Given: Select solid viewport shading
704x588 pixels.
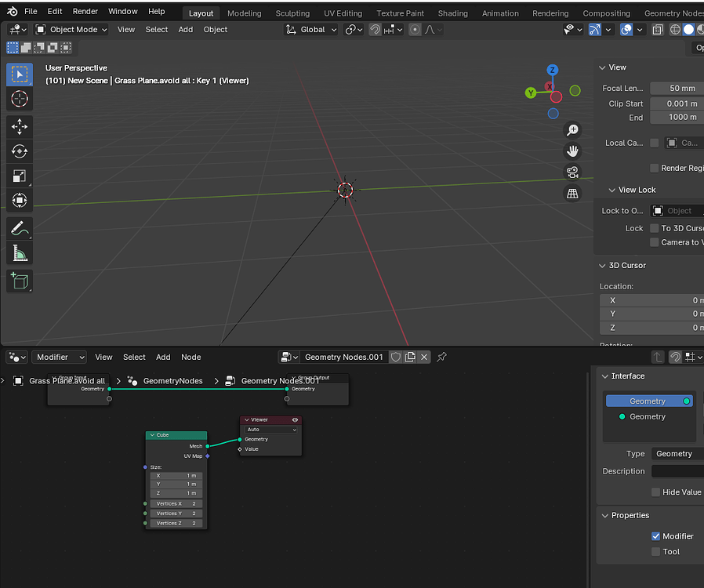Looking at the screenshot, I should tap(688, 30).
